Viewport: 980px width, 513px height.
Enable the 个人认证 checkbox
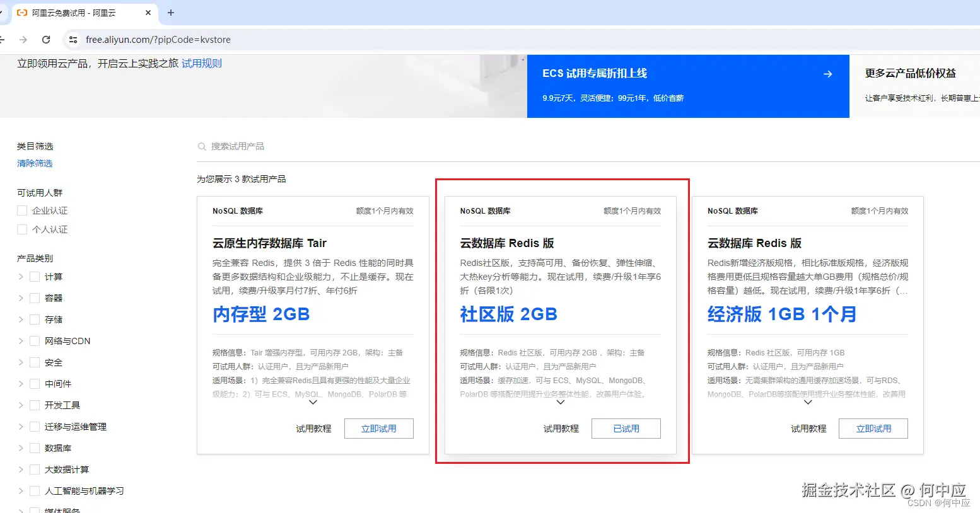pos(21,229)
